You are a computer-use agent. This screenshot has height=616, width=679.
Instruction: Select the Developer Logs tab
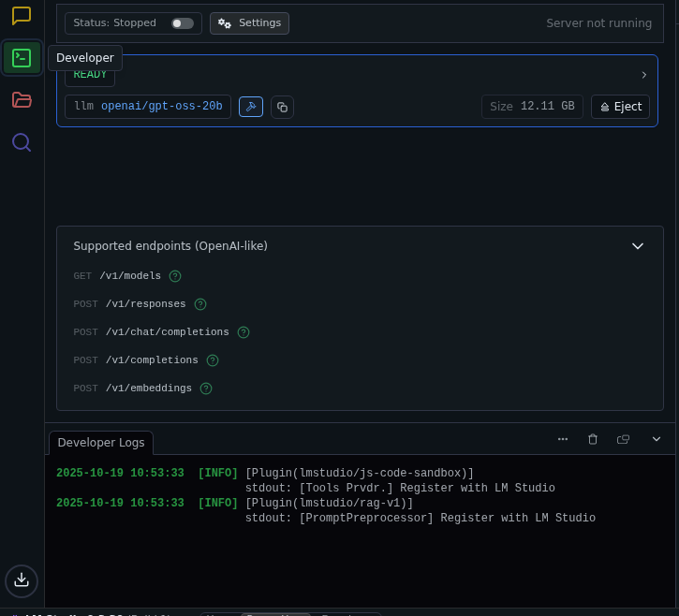pos(101,443)
